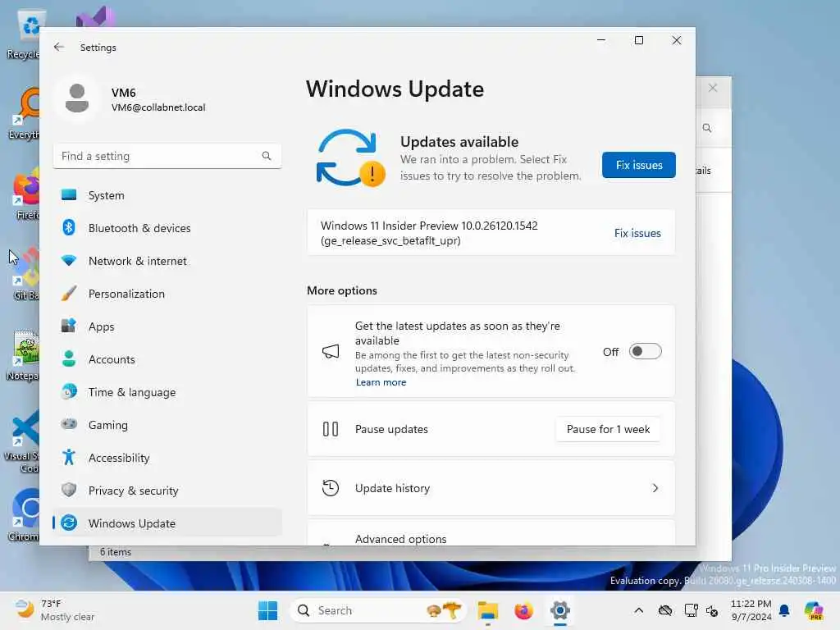This screenshot has width=840, height=630.
Task: Click the VM6@collabnet.local account text
Action: [x=158, y=107]
